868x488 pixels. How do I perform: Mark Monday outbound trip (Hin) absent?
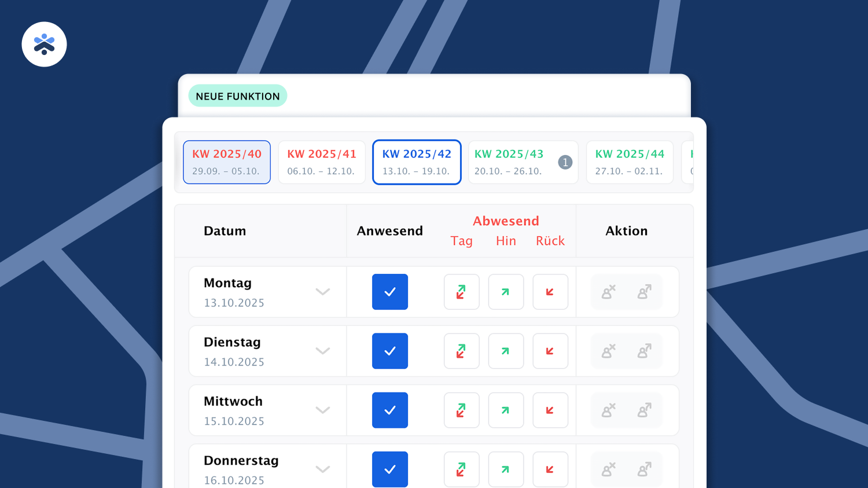(x=506, y=292)
